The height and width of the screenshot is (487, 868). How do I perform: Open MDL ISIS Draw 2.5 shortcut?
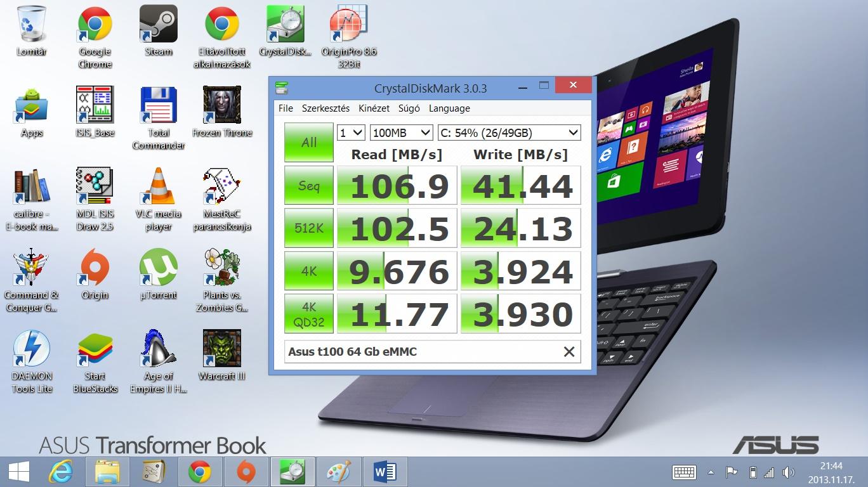[x=95, y=199]
